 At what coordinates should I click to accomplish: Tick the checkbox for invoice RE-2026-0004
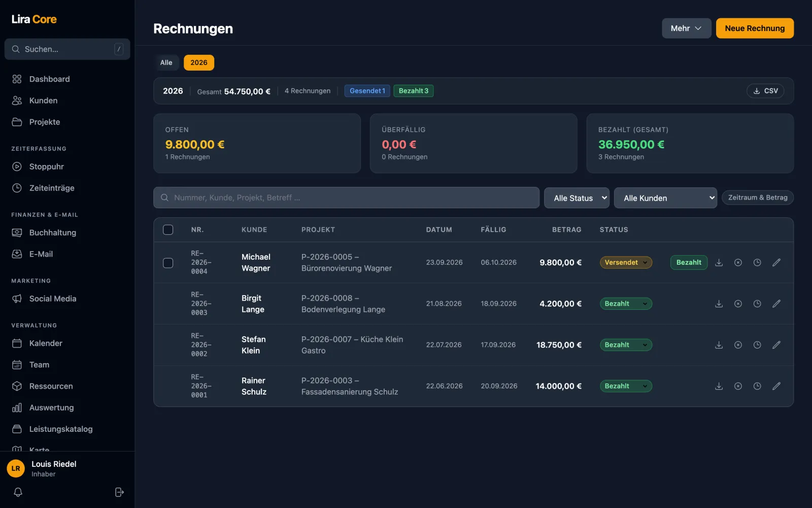(168, 263)
